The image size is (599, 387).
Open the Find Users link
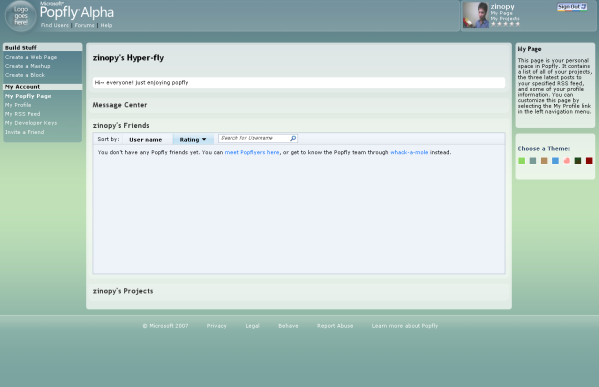(x=55, y=25)
